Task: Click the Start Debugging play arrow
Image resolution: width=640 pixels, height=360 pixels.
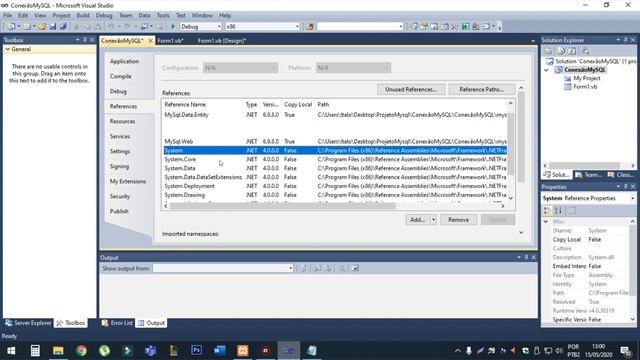Action: (173, 27)
